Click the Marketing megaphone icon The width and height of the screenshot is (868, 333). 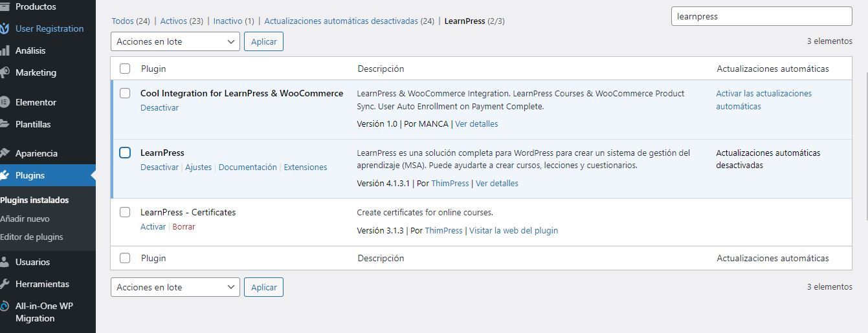tap(5, 72)
